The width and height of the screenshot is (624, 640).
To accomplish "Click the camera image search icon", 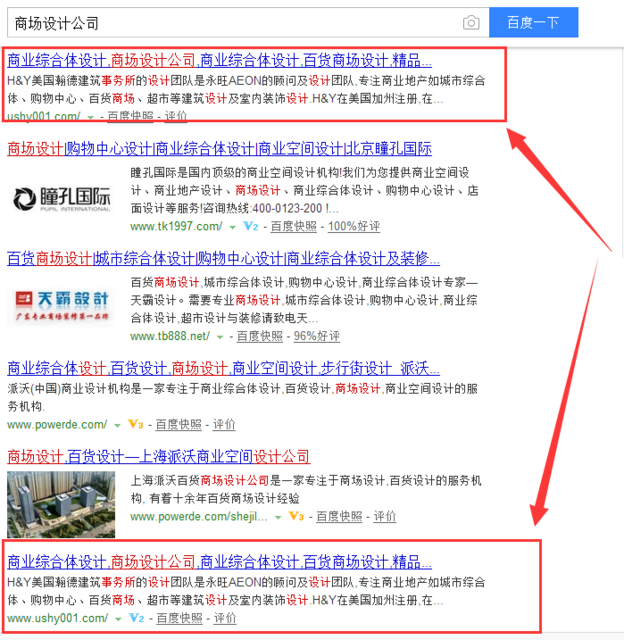I will pos(471,22).
